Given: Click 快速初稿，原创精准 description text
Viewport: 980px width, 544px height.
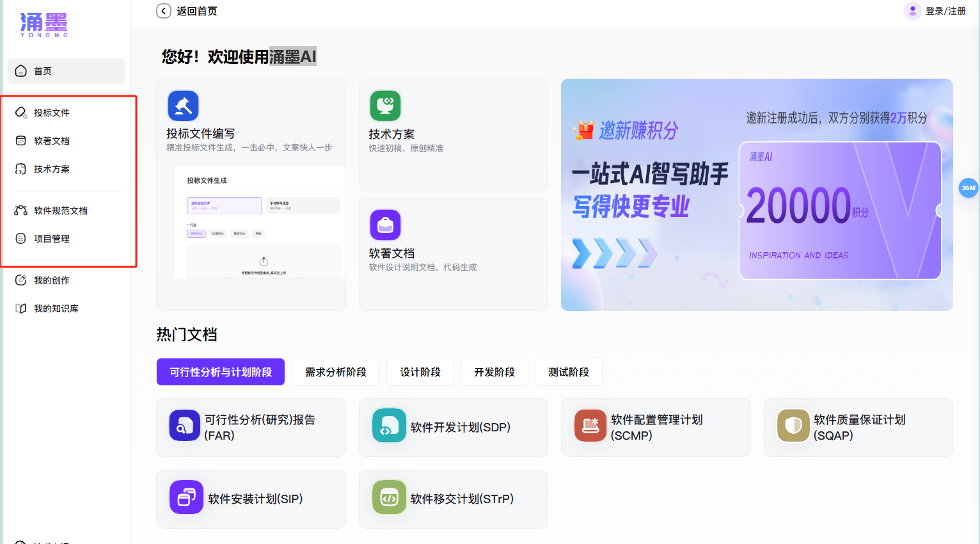Looking at the screenshot, I should tap(406, 148).
